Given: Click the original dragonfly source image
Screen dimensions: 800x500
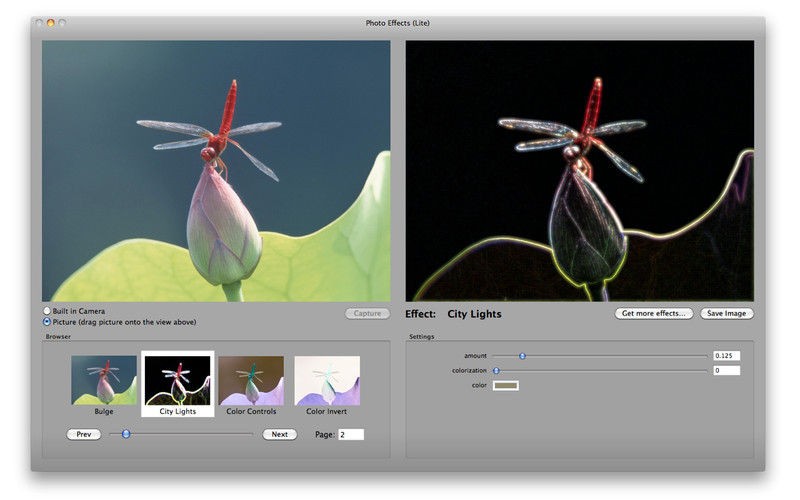Looking at the screenshot, I should pyautogui.click(x=216, y=171).
